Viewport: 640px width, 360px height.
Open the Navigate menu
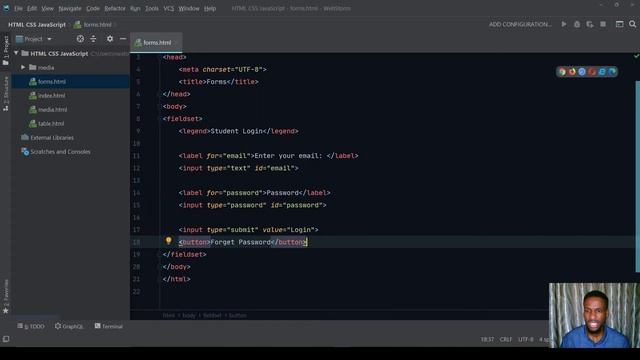[70, 8]
